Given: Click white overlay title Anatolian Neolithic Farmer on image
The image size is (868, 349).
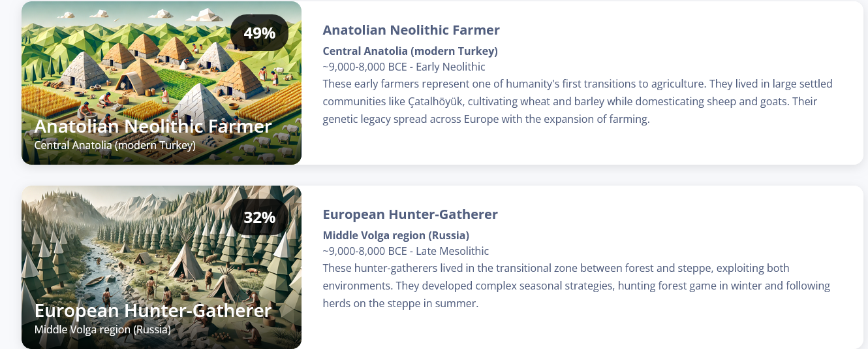Looking at the screenshot, I should [153, 126].
